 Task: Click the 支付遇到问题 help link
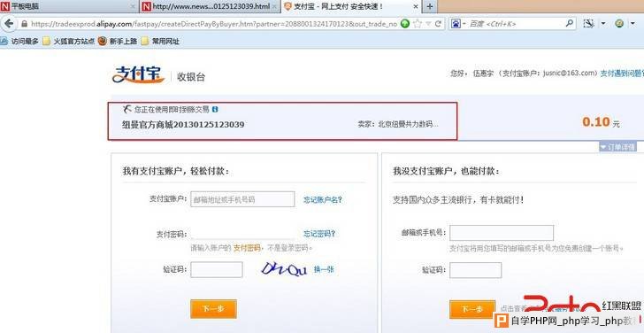tap(622, 74)
